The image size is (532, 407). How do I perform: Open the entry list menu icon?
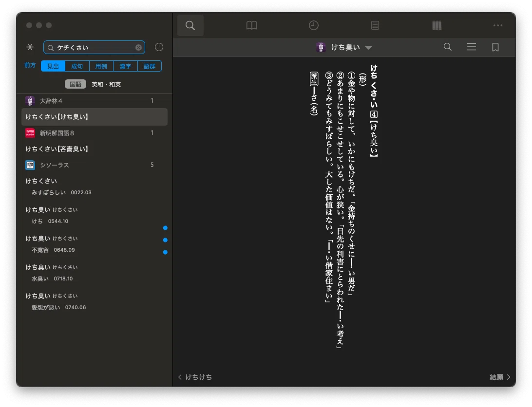pos(472,47)
